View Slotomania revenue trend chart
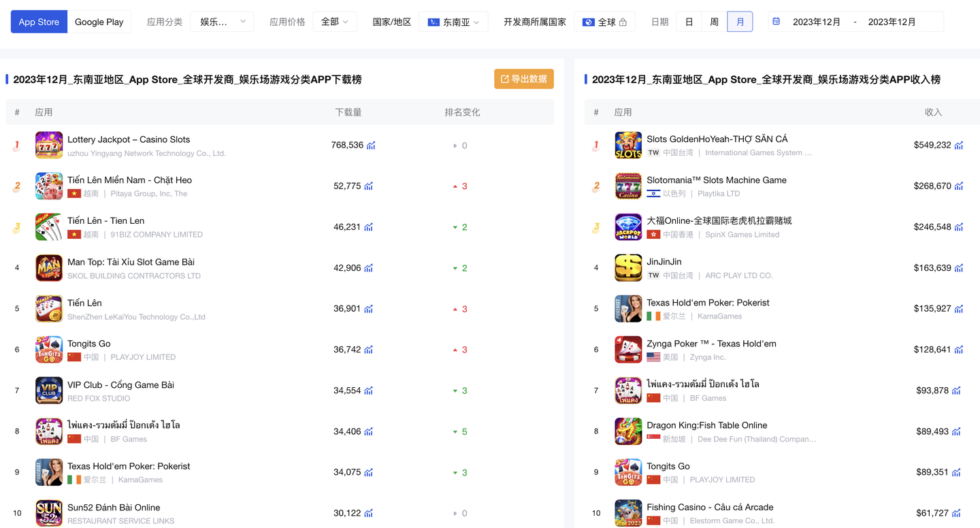This screenshot has height=528, width=980. click(959, 186)
